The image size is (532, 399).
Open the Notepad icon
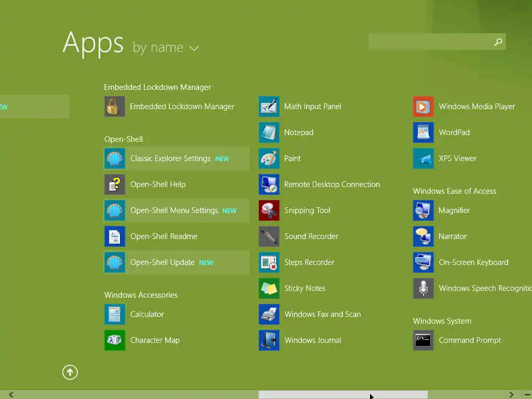pos(269,132)
